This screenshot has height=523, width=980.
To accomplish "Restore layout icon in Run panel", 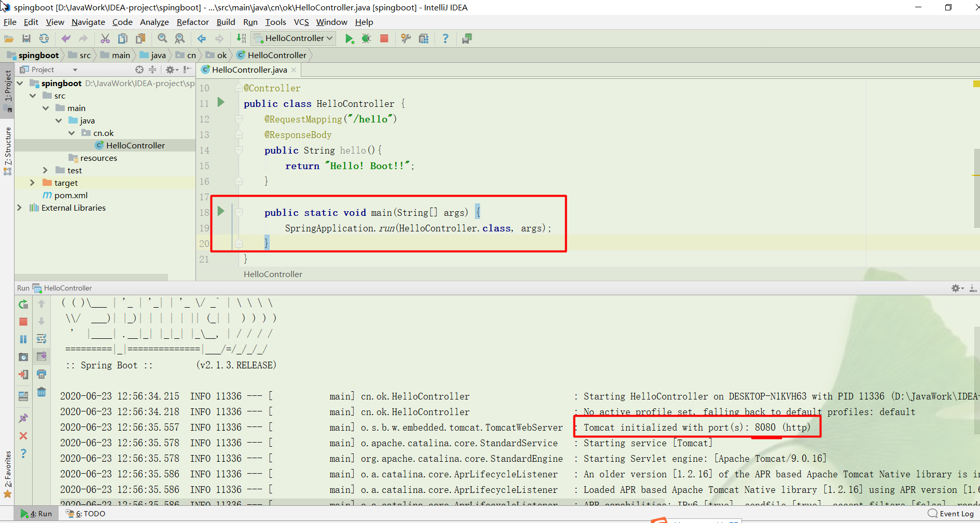I will 23,396.
